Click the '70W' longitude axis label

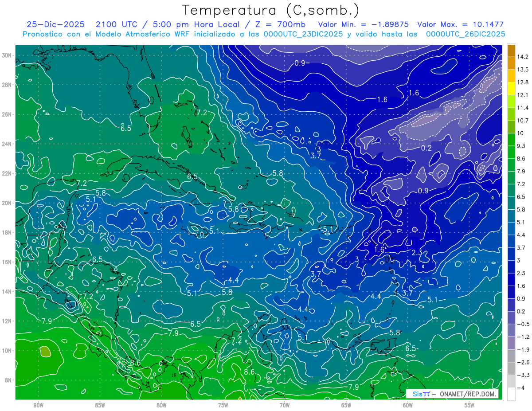pos(285,405)
